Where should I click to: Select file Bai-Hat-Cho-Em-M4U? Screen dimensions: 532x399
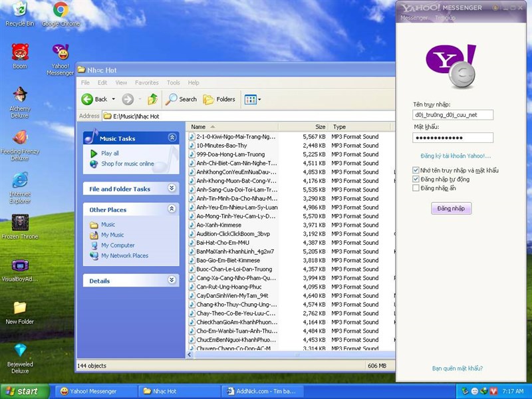tap(223, 243)
